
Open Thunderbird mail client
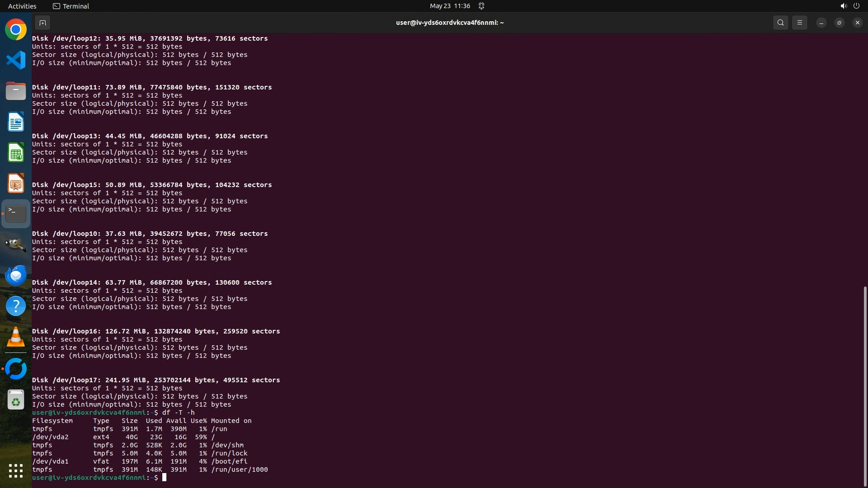(x=16, y=275)
